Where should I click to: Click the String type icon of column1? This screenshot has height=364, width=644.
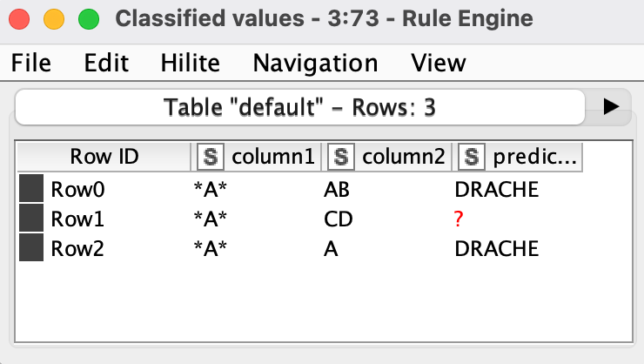click(x=211, y=157)
